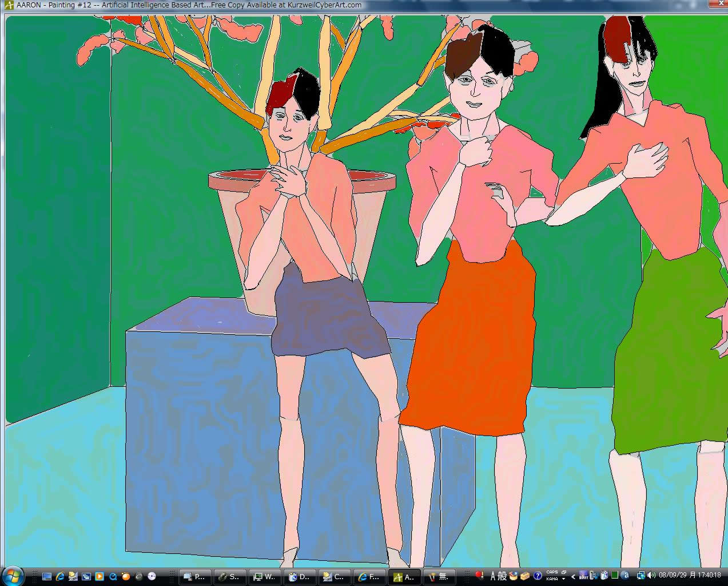The height and width of the screenshot is (586, 728).
Task: Click the AARON 'A...' taskbar button
Action: pos(405,577)
